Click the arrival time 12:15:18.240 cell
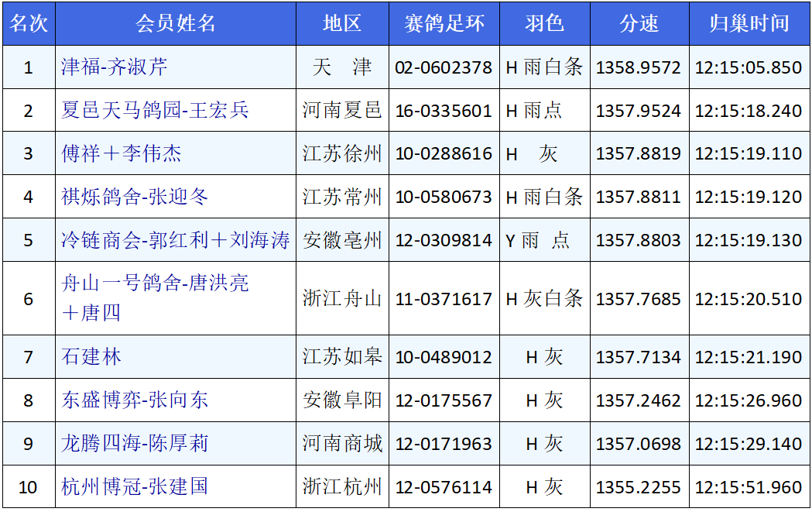 tap(749, 111)
